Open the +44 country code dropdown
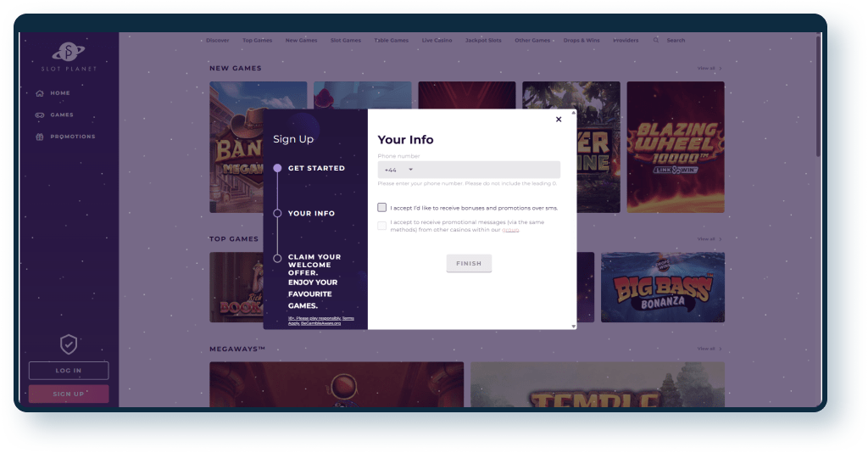 (398, 170)
